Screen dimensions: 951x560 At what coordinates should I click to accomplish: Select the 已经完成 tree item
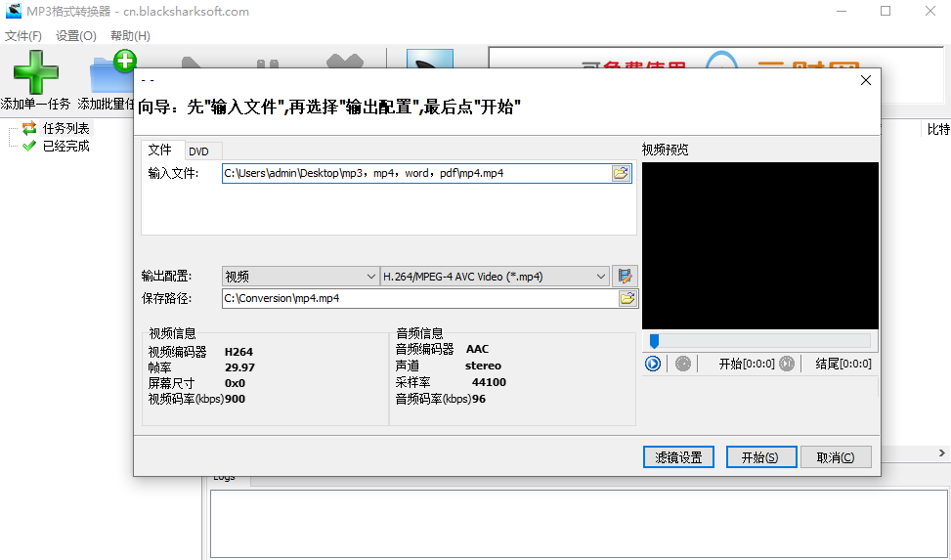[65, 147]
